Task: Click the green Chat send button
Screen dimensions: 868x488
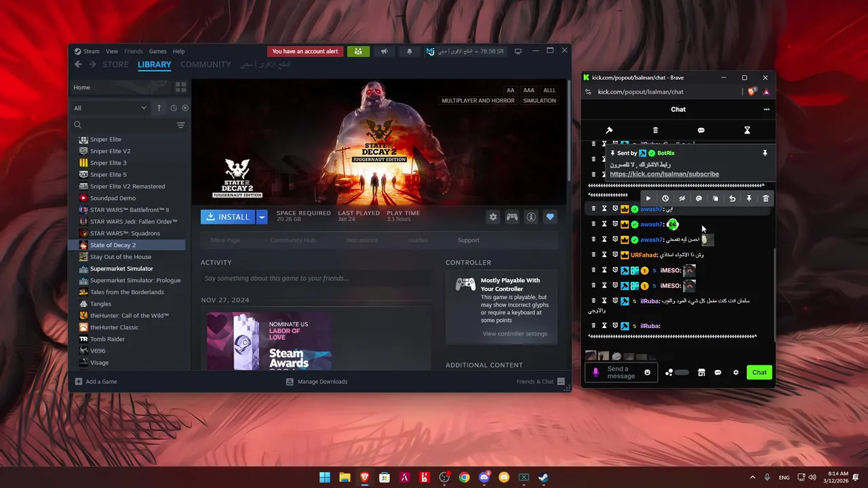Action: (759, 372)
